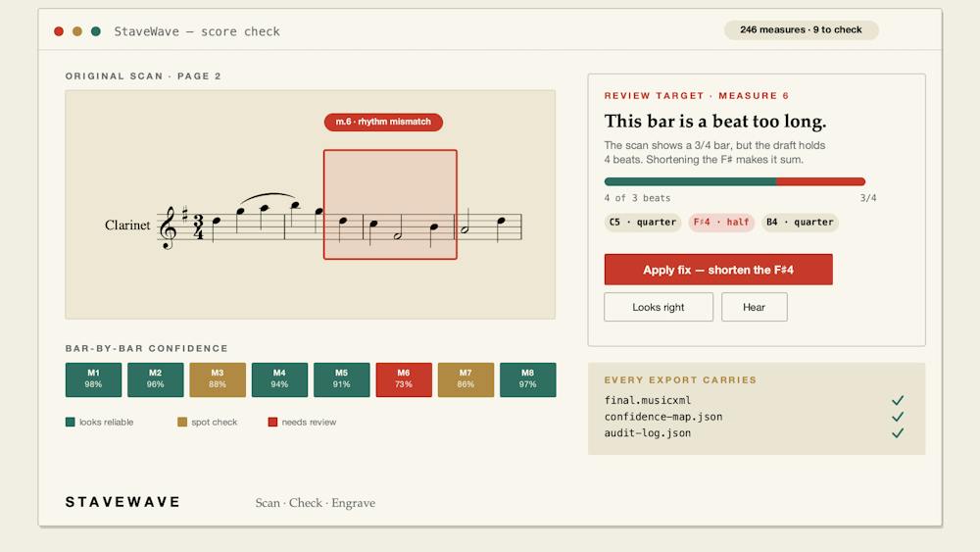The height and width of the screenshot is (552, 980).
Task: Select the M8 97% confidence tile
Action: pyautogui.click(x=527, y=379)
